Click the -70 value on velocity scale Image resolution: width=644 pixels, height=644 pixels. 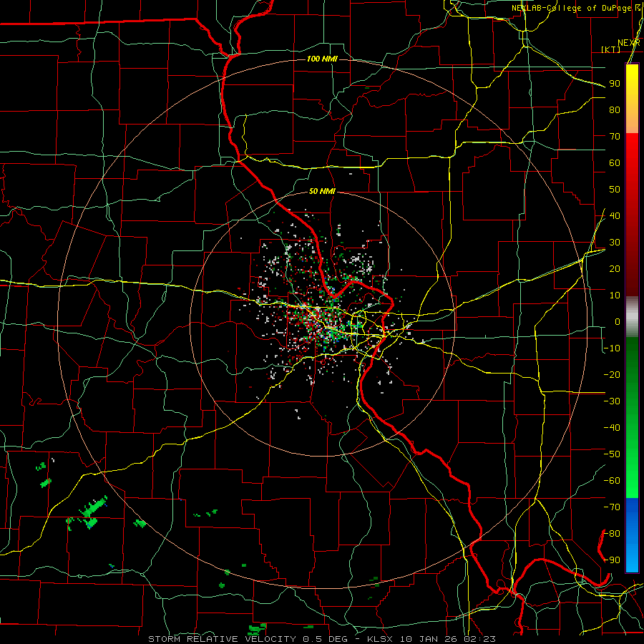[x=612, y=507]
